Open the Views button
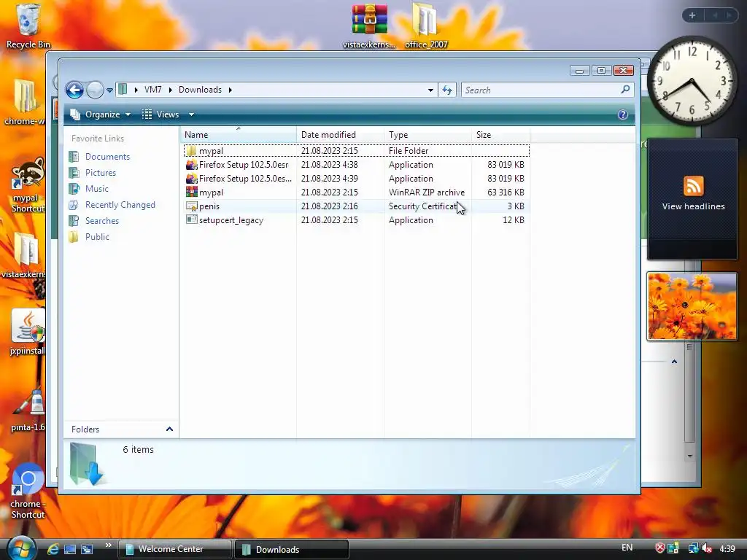This screenshot has width=747, height=560. pyautogui.click(x=161, y=114)
